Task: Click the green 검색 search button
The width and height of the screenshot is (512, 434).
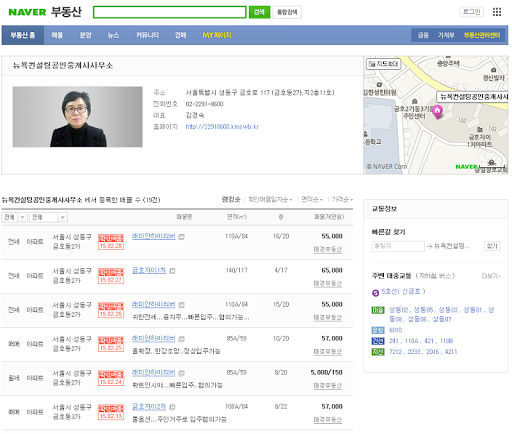Action: (x=259, y=12)
